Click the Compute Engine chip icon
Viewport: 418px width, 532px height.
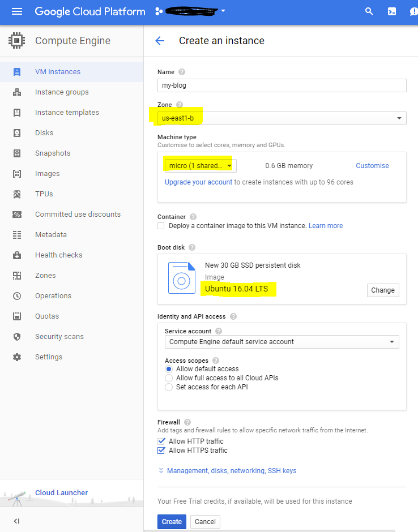tap(16, 41)
